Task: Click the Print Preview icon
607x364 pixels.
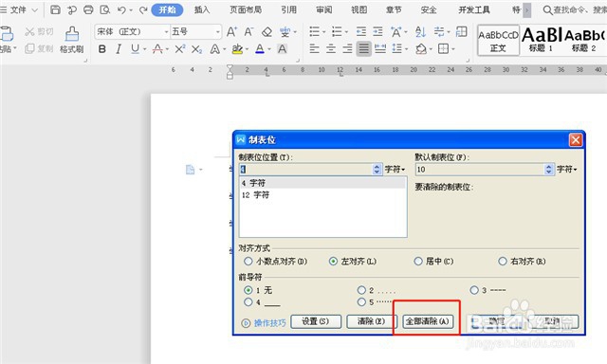Action: click(104, 9)
